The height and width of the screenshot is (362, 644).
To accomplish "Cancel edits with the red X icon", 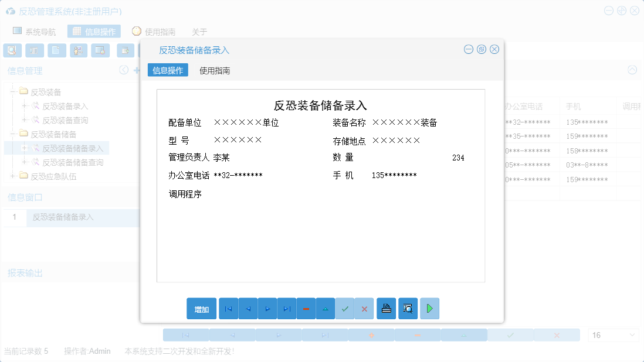I will tap(364, 309).
